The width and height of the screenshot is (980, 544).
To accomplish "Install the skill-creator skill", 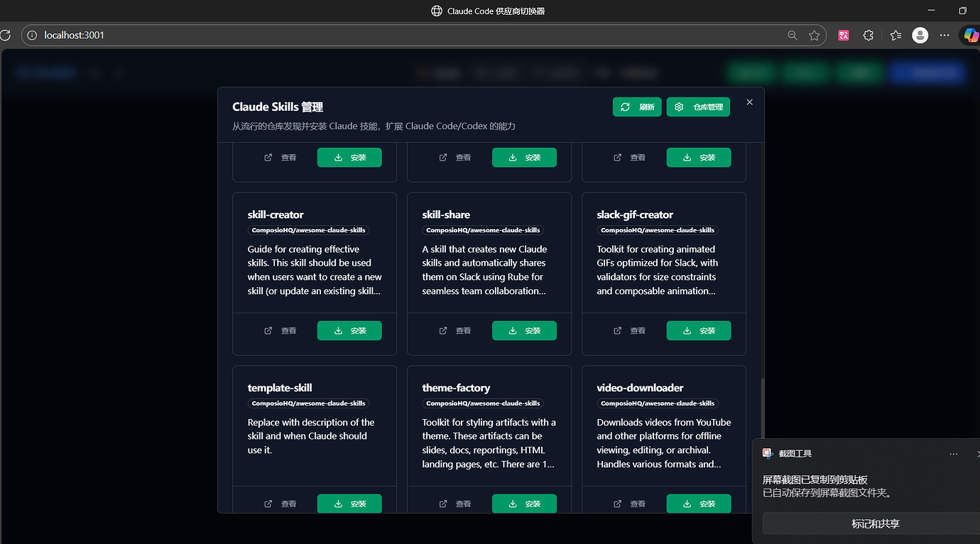I will pos(349,331).
